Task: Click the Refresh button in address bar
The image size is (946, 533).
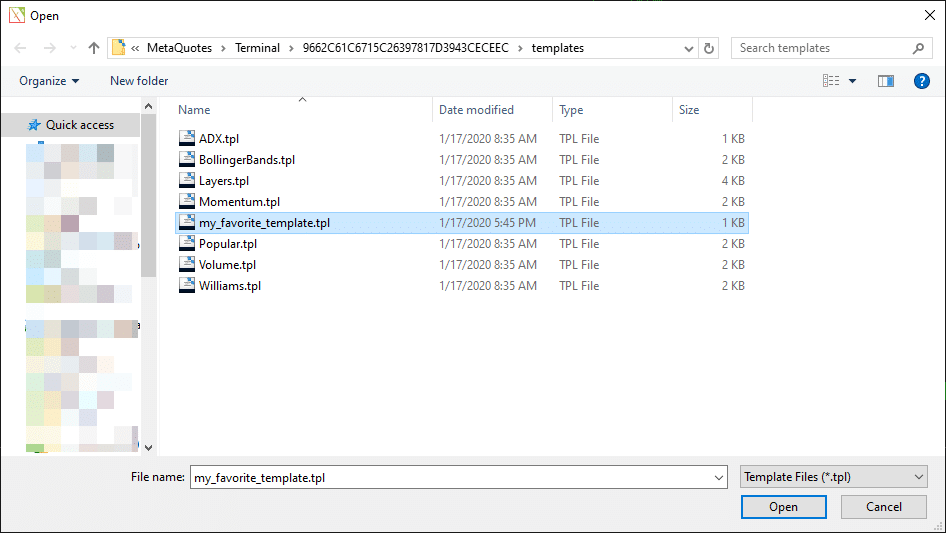Action: click(710, 48)
